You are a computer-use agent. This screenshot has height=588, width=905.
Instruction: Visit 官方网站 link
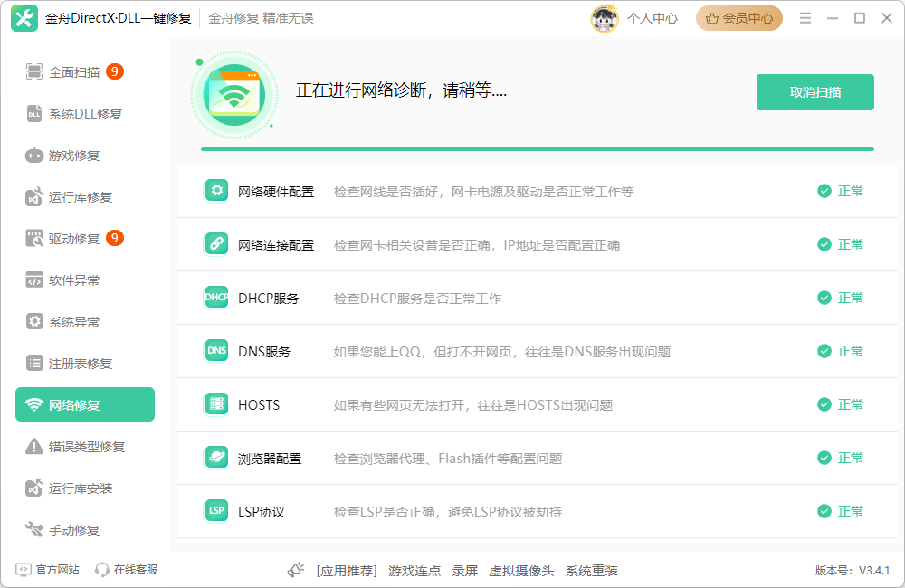click(x=57, y=570)
